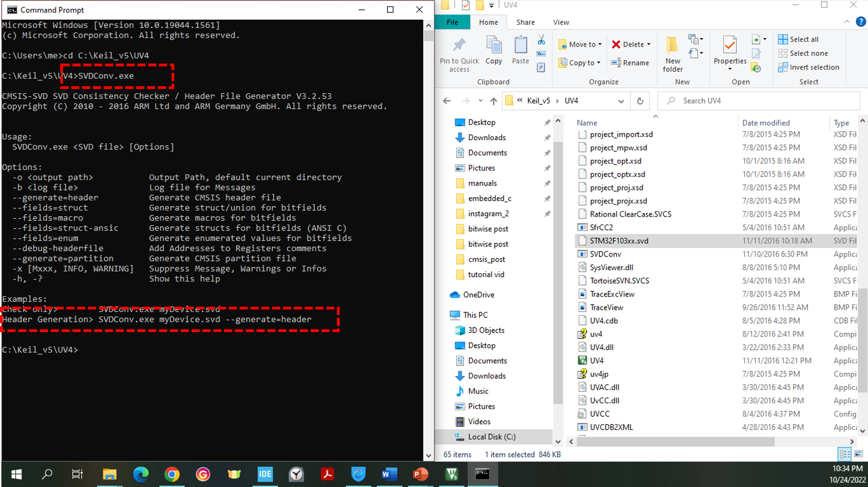Open Word from the taskbar

point(389,474)
